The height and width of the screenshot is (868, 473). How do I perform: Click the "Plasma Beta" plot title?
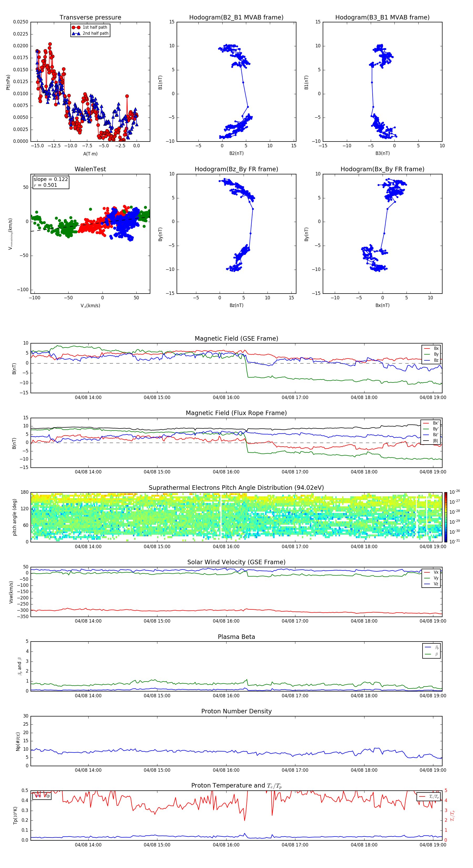point(236,637)
